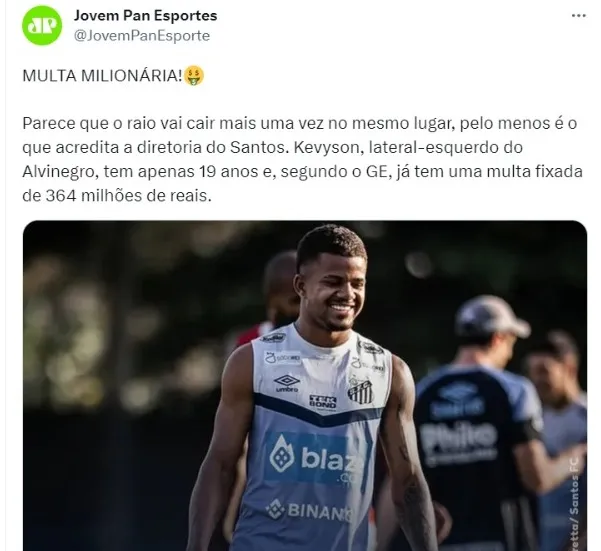Click the MULTA MILIONÁRIA headline text
This screenshot has width=601, height=551.
point(102,76)
